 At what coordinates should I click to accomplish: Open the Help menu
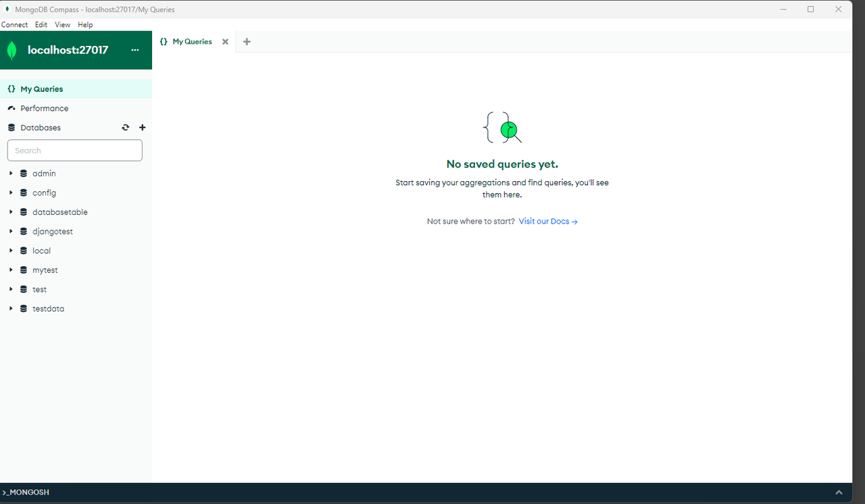coord(85,24)
